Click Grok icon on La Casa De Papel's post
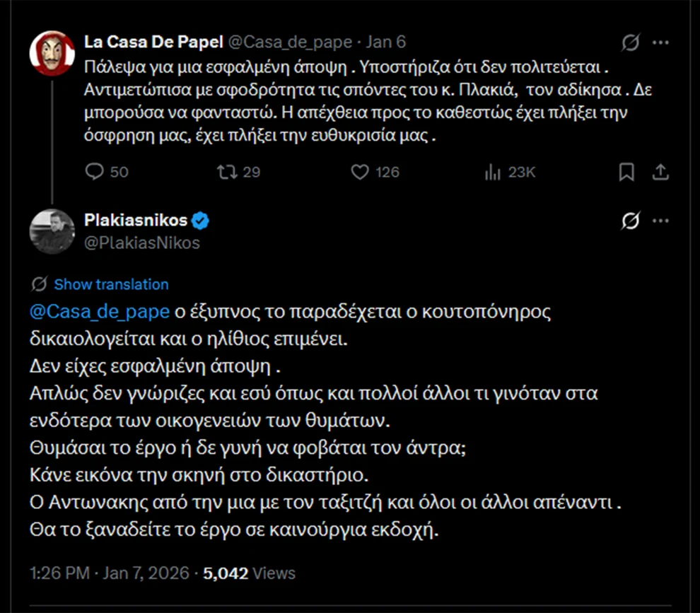This screenshot has width=700, height=613. pyautogui.click(x=630, y=43)
